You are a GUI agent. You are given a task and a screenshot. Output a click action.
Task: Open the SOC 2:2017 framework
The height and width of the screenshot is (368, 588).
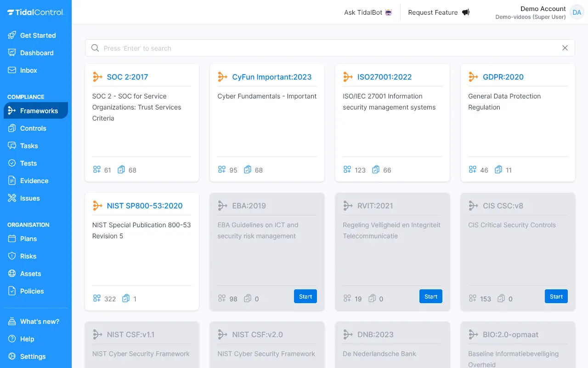tap(127, 77)
